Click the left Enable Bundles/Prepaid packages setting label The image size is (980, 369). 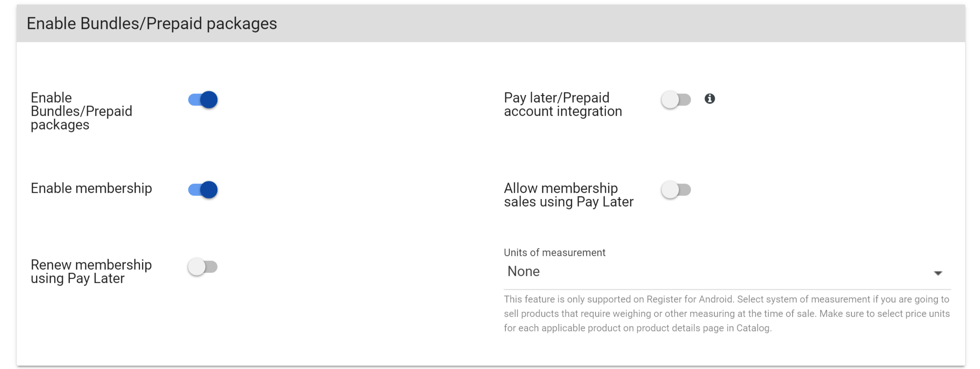[x=81, y=111]
